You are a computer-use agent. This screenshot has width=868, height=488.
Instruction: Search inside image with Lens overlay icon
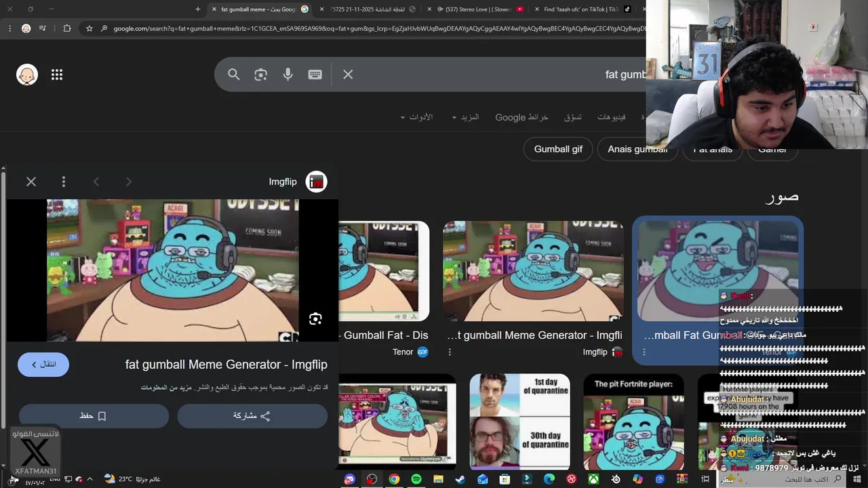[315, 319]
